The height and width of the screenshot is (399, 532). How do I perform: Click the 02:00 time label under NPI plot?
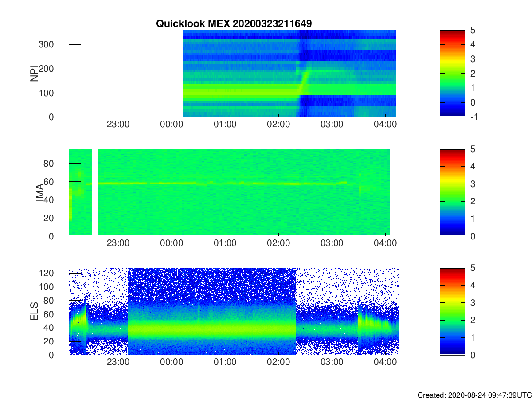pyautogui.click(x=278, y=125)
